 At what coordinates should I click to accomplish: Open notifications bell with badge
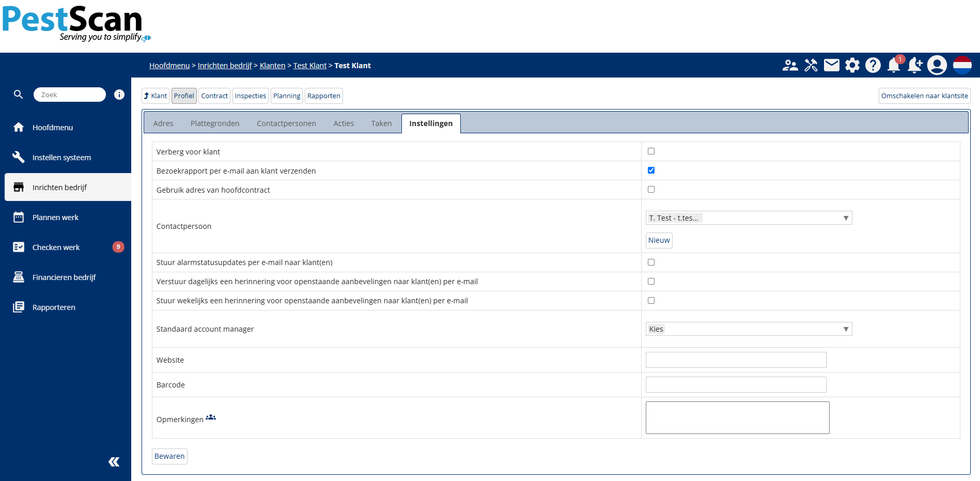pos(894,65)
